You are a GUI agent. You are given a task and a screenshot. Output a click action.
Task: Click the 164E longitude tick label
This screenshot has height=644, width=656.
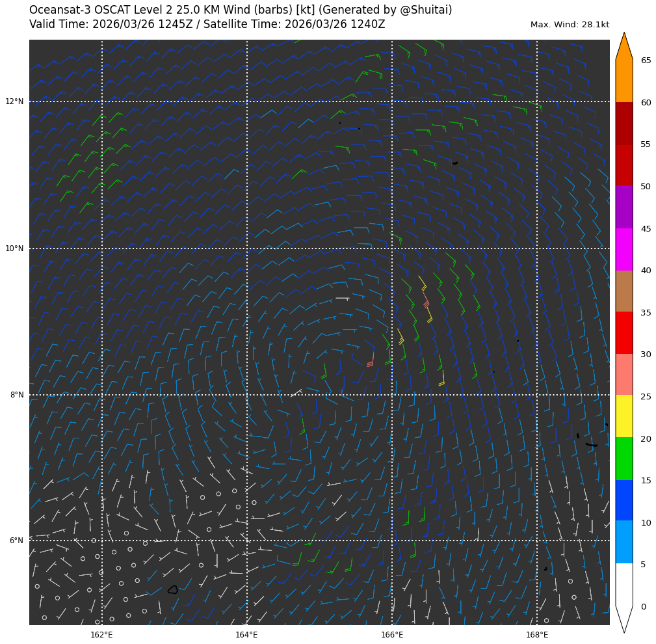point(246,635)
